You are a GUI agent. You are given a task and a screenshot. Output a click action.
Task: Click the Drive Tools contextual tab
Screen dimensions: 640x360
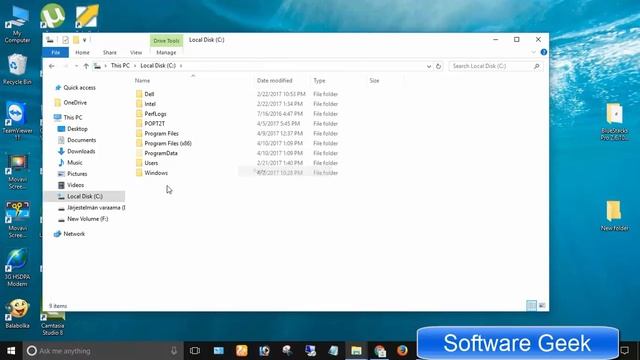click(x=166, y=41)
